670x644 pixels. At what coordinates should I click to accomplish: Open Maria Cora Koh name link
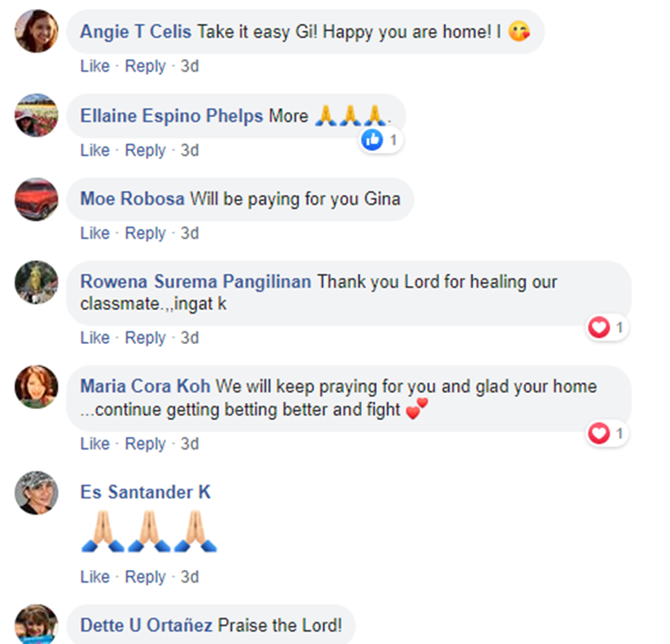tap(146, 387)
